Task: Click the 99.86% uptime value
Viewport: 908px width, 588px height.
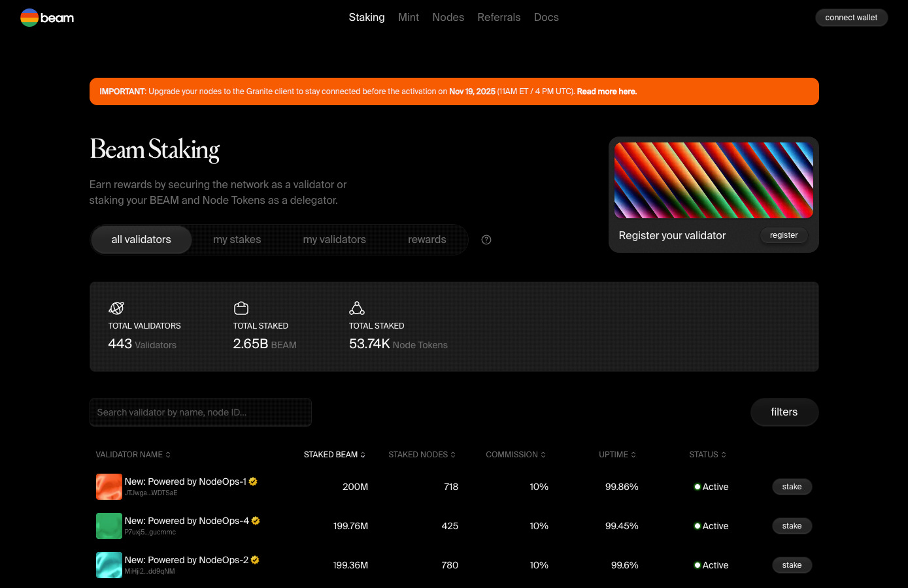Action: pyautogui.click(x=622, y=487)
